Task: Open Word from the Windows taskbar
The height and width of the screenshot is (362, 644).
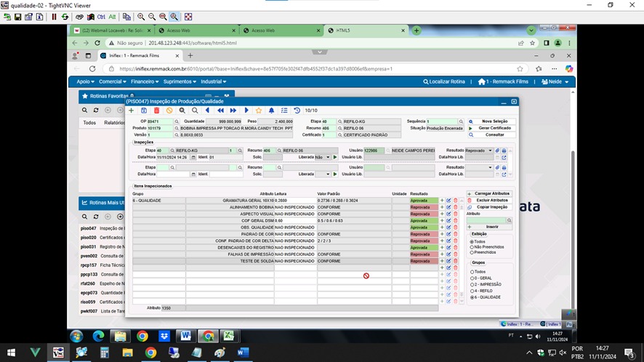Action: (x=243, y=353)
